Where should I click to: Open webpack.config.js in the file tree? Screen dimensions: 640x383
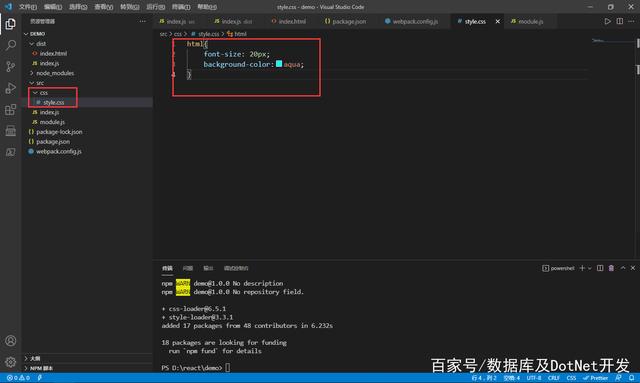point(59,151)
